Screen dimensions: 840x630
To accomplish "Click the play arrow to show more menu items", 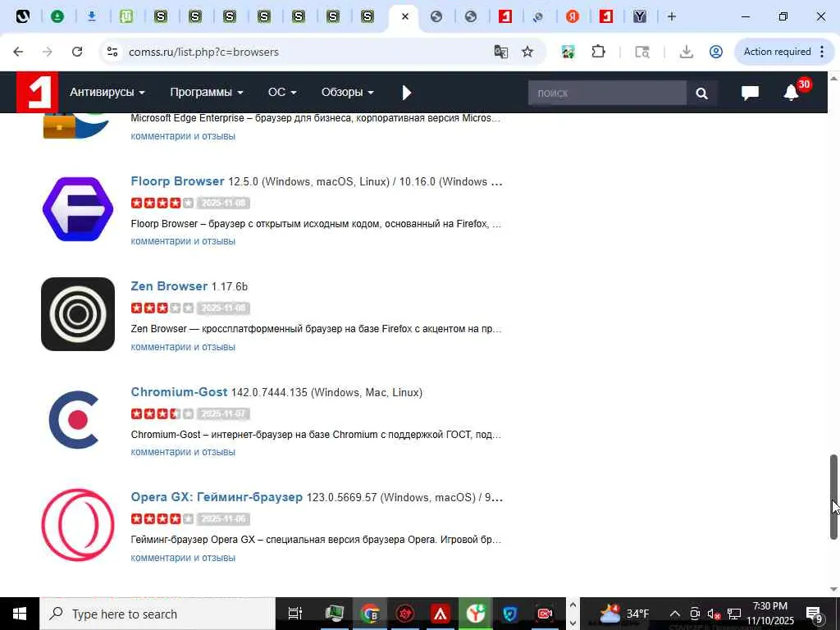I will 407,93.
